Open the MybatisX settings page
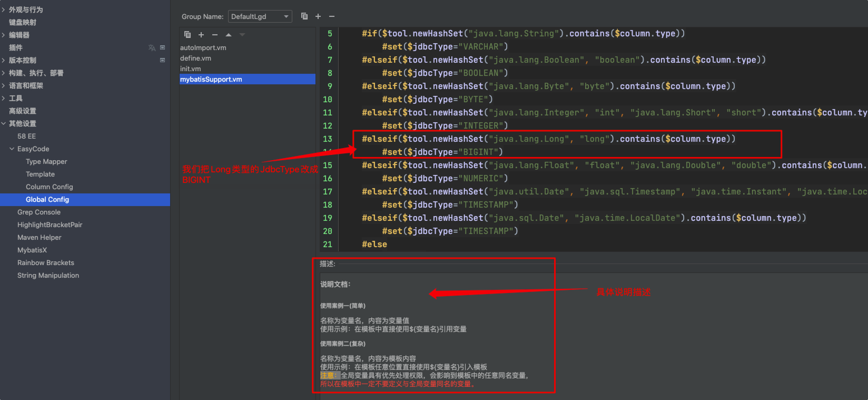 pyautogui.click(x=32, y=250)
